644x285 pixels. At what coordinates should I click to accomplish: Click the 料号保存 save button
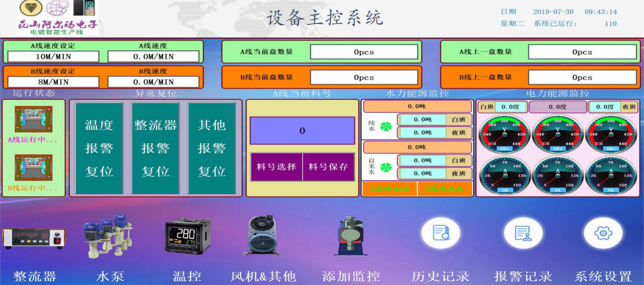click(328, 167)
